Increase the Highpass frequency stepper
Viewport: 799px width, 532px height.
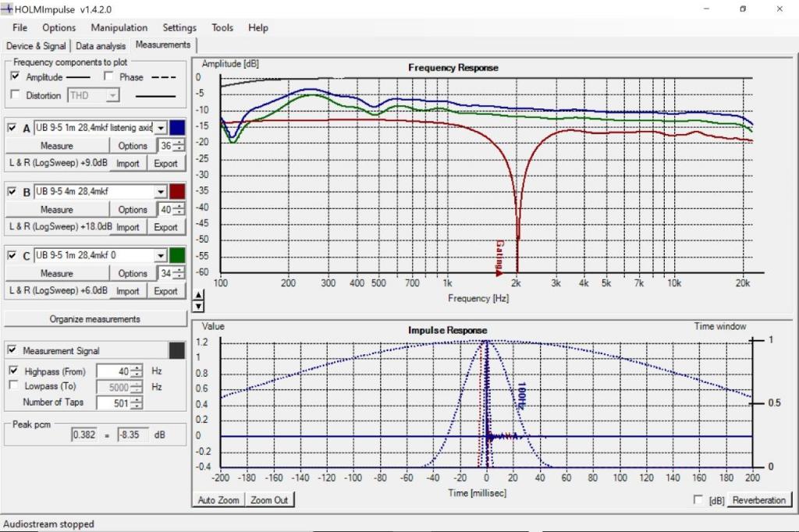pyautogui.click(x=137, y=368)
